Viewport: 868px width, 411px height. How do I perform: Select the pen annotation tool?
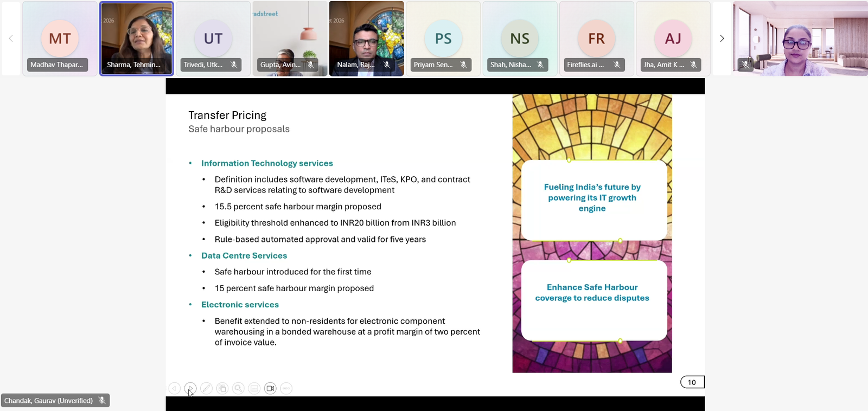click(206, 388)
